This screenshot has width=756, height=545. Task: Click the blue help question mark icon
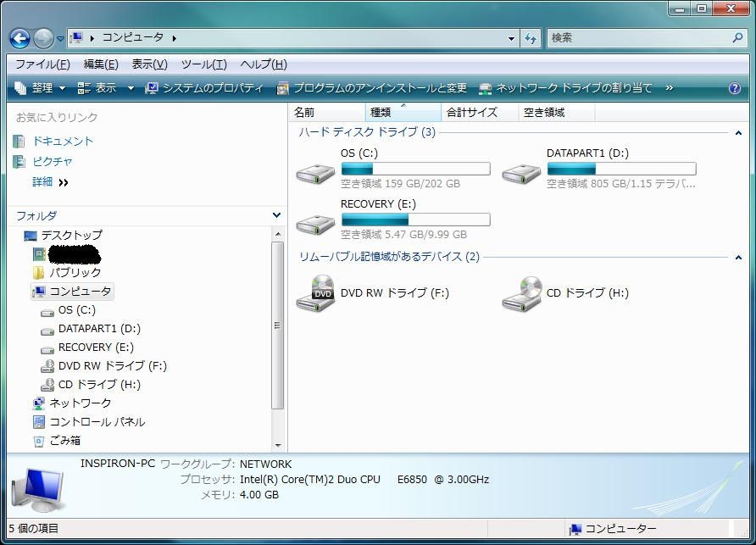tap(734, 88)
